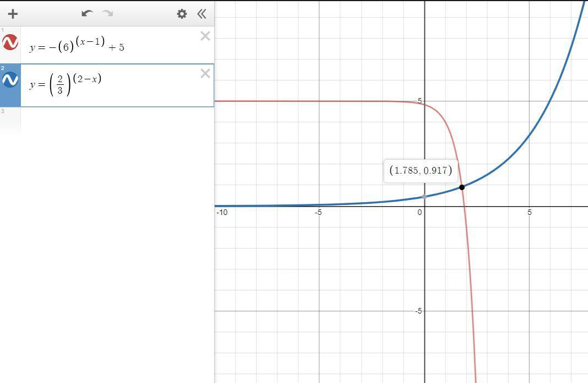Click the redo arrow icon

(x=107, y=14)
